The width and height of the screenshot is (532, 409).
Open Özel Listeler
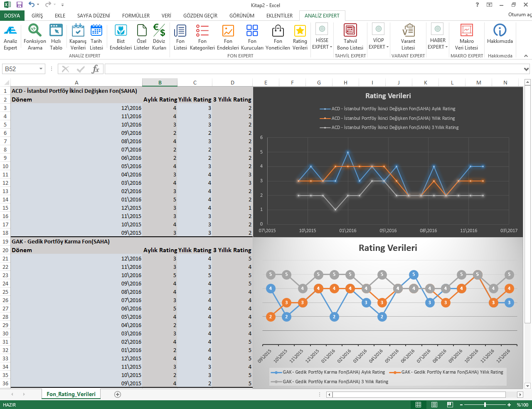tap(142, 37)
